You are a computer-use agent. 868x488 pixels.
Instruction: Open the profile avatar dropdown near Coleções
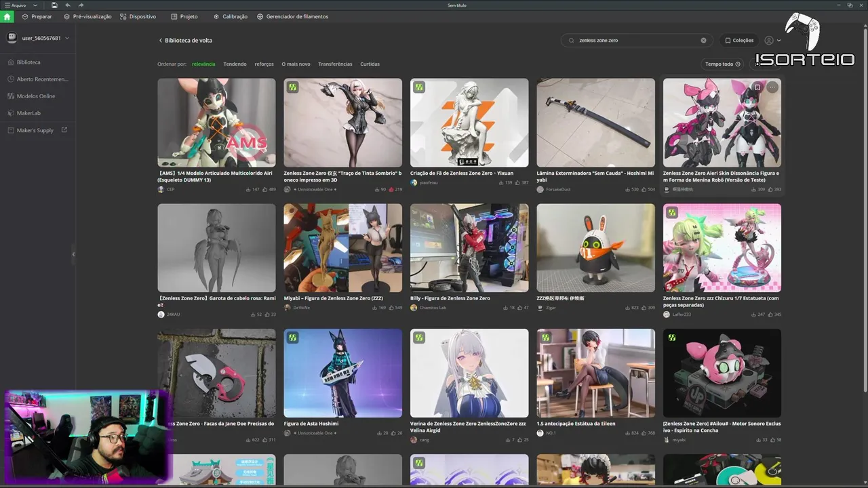coord(772,41)
